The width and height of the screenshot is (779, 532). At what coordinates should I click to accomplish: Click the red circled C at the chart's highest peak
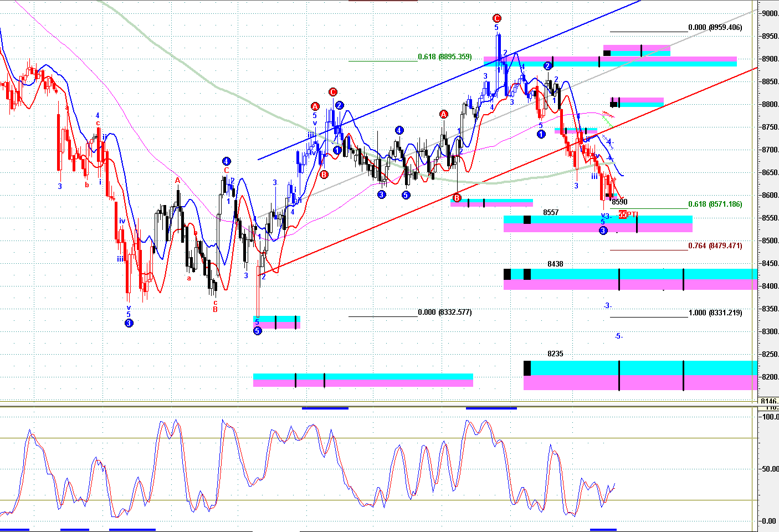tap(496, 18)
